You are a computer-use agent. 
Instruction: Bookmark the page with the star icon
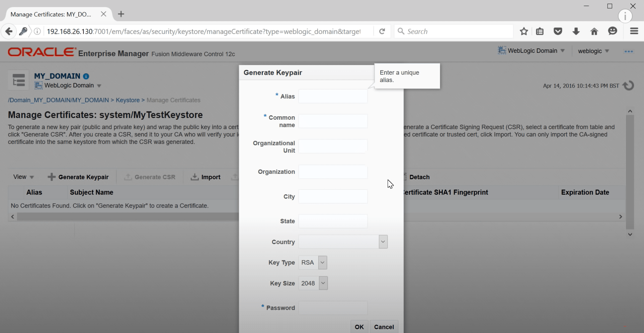(x=524, y=31)
